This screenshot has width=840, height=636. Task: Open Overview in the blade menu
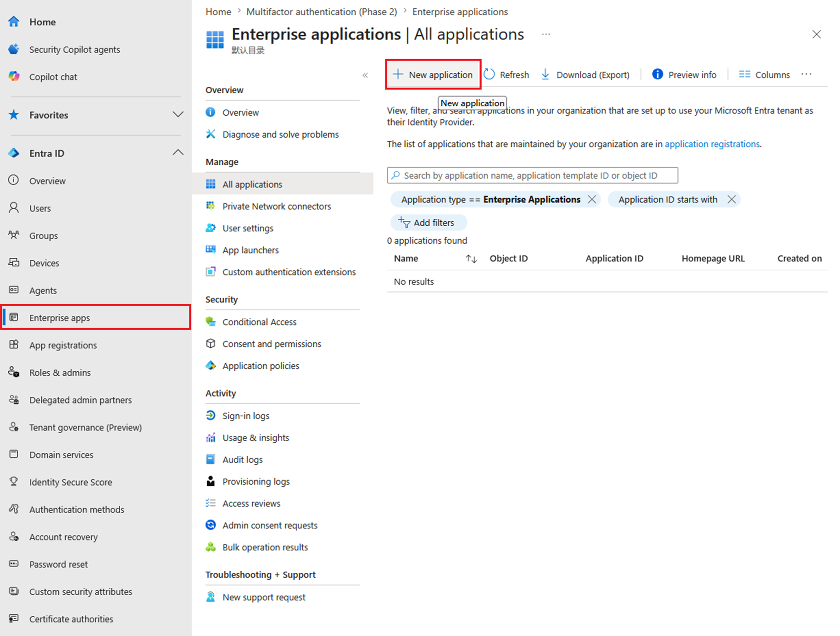pyautogui.click(x=240, y=113)
